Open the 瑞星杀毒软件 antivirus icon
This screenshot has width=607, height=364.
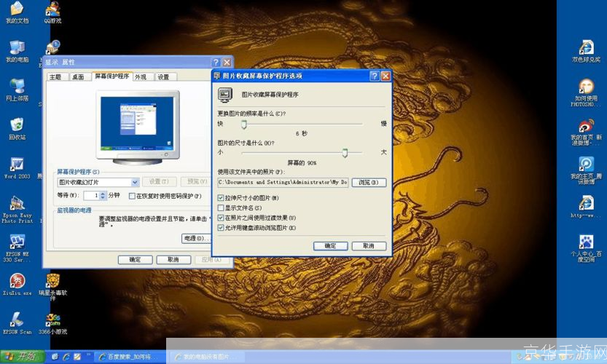[52, 287]
